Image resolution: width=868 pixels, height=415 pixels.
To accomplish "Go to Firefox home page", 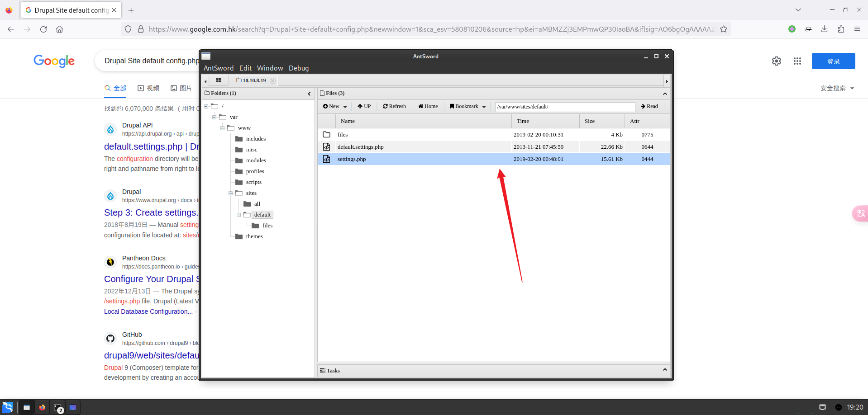I will click(x=59, y=29).
